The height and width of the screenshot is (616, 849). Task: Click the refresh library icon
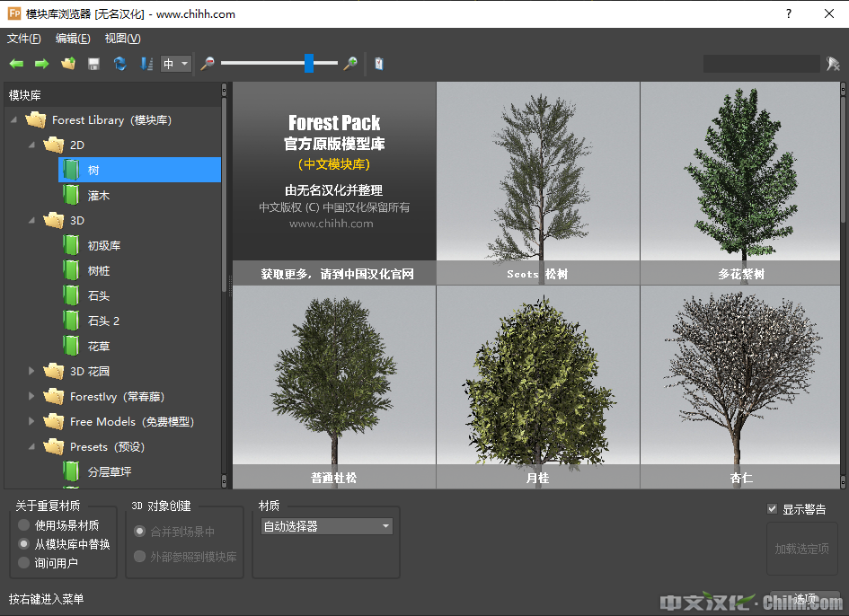click(x=119, y=64)
